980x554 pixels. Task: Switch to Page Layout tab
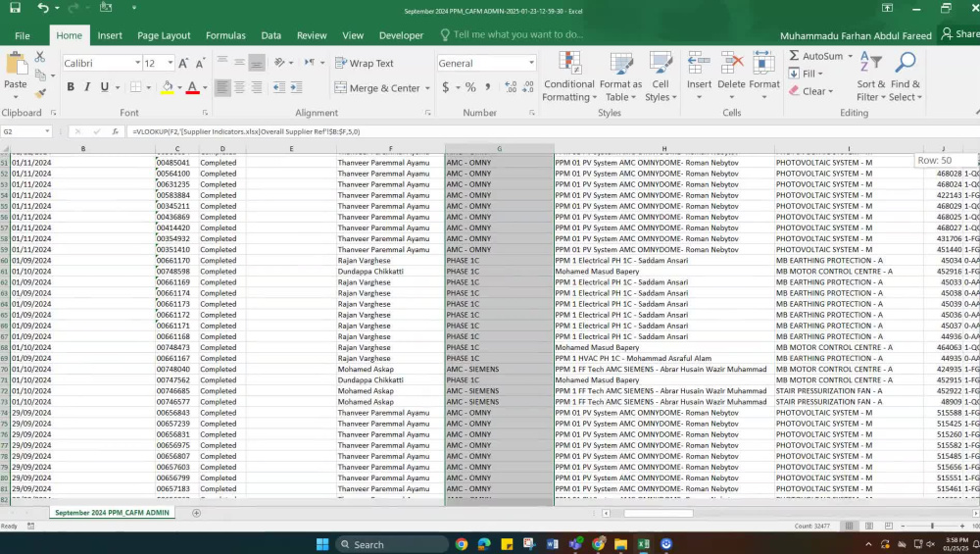point(164,35)
